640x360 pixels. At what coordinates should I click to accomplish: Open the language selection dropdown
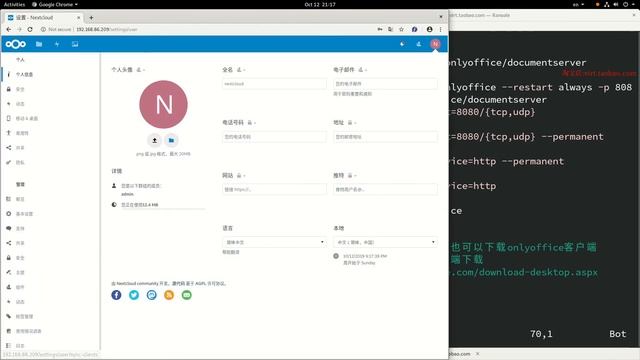pyautogui.click(x=274, y=242)
